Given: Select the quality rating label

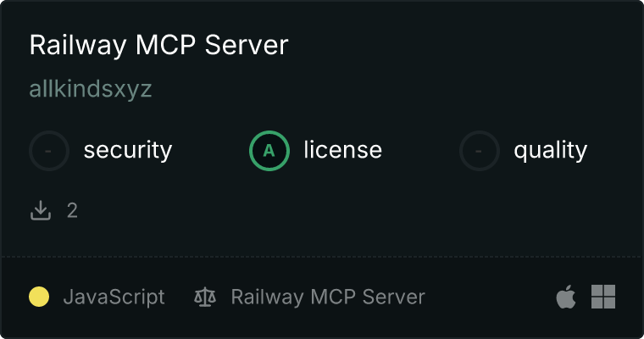Looking at the screenshot, I should [x=550, y=150].
